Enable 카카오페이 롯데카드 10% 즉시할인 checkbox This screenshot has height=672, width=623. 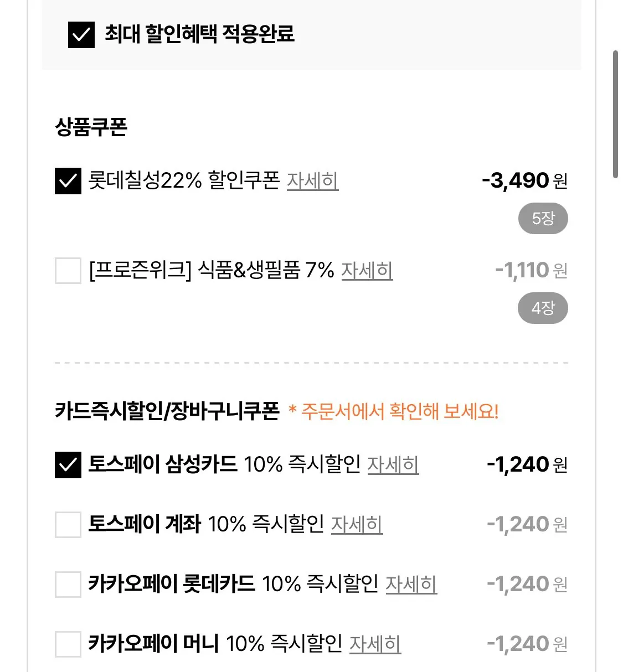(x=68, y=584)
